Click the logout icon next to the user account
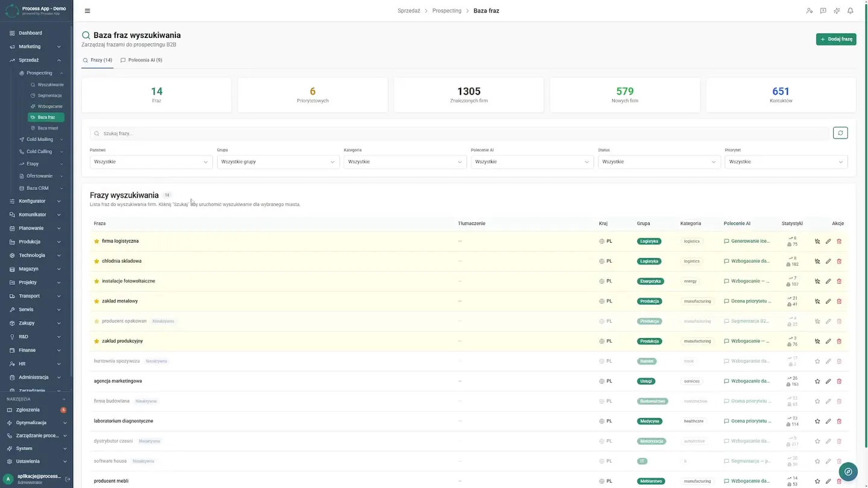Image resolution: width=868 pixels, height=488 pixels. click(68, 479)
